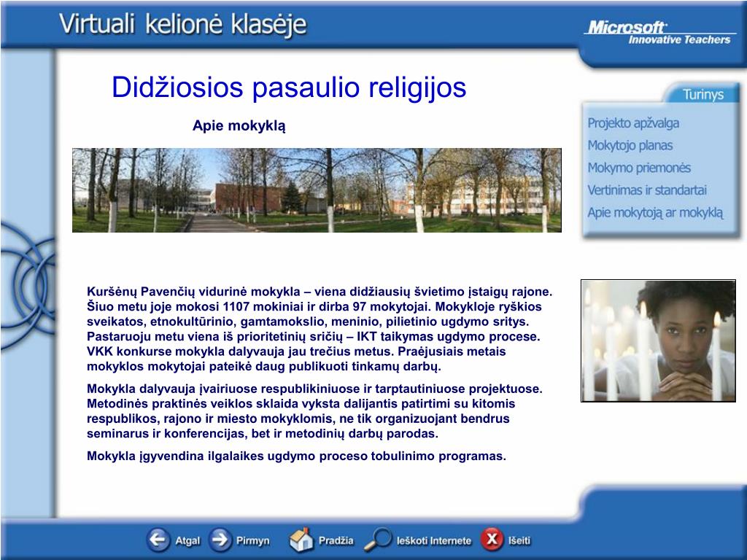Image resolution: width=747 pixels, height=560 pixels.
Task: Select the Išeiti exit label
Action: [519, 540]
